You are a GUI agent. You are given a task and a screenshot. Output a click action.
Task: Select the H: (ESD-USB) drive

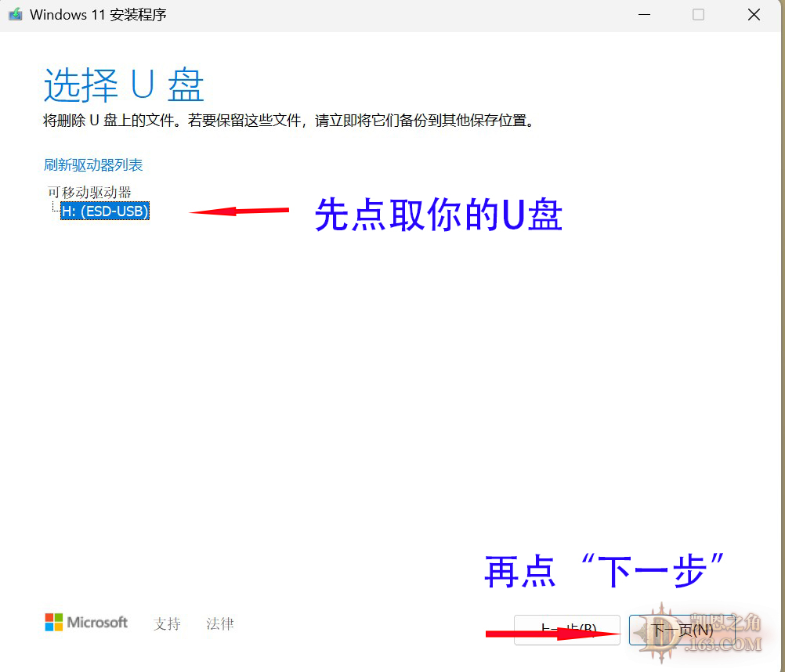(x=105, y=211)
